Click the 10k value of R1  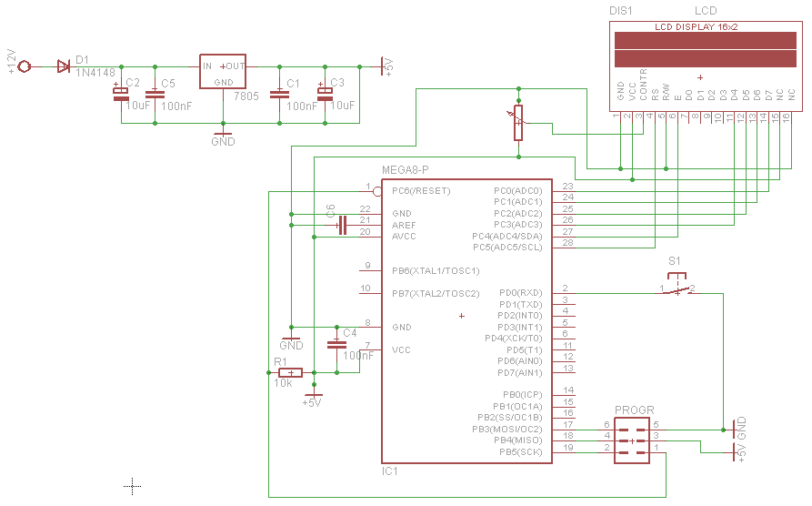284,383
